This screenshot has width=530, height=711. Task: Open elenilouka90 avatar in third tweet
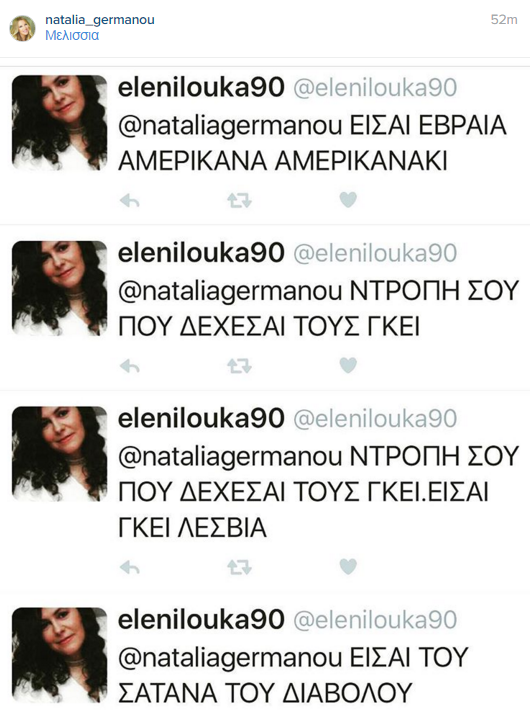[x=59, y=454]
